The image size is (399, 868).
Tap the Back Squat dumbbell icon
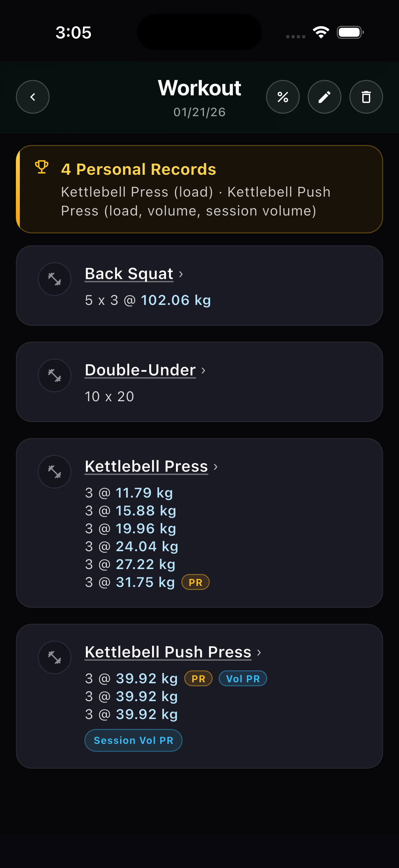click(55, 279)
